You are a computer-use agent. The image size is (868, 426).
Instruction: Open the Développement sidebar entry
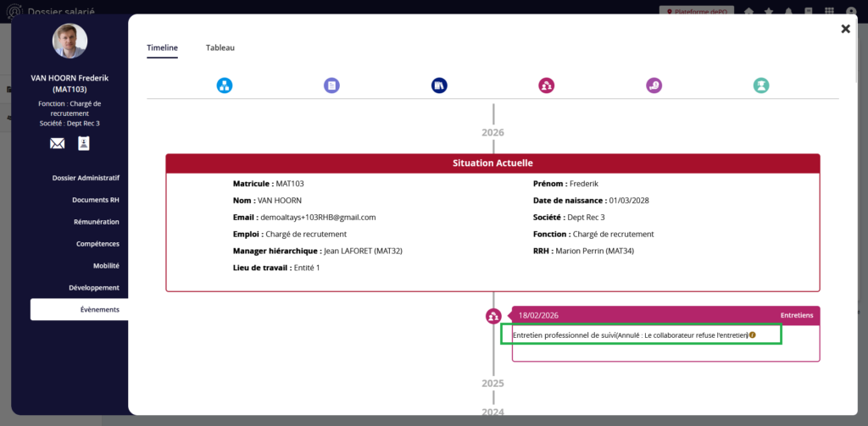(94, 288)
